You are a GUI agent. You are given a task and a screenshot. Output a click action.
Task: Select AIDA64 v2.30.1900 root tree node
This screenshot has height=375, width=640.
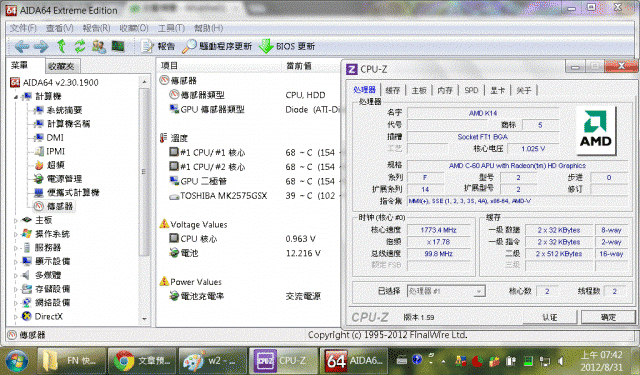54,83
